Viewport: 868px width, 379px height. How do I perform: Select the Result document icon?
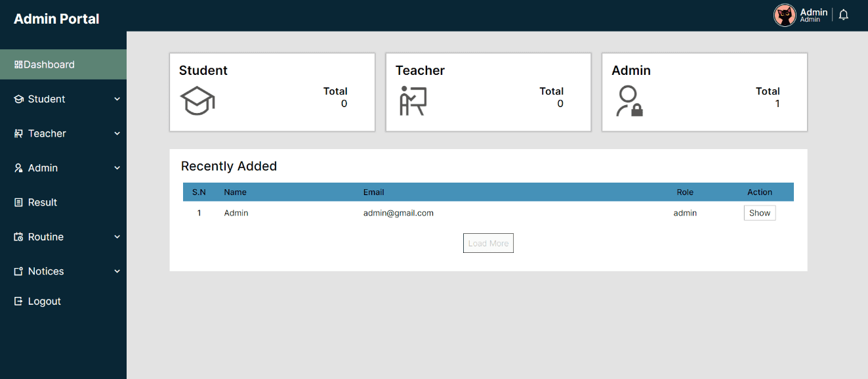[x=18, y=202]
